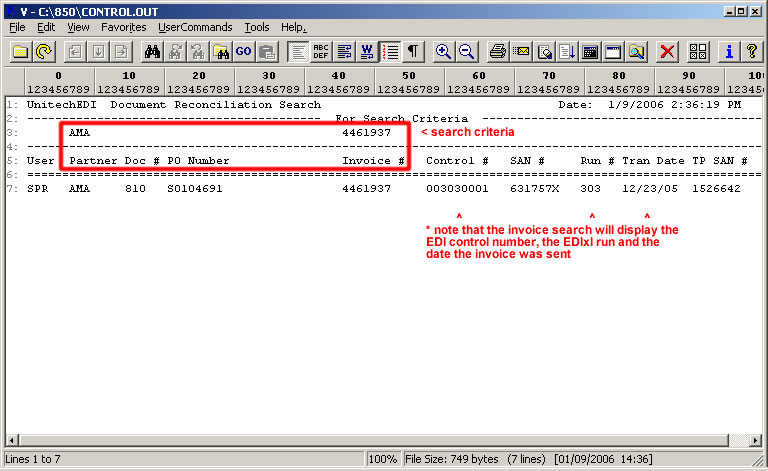Viewport: 768px width, 471px height.
Task: Open the Favorites menu
Action: coord(123,27)
